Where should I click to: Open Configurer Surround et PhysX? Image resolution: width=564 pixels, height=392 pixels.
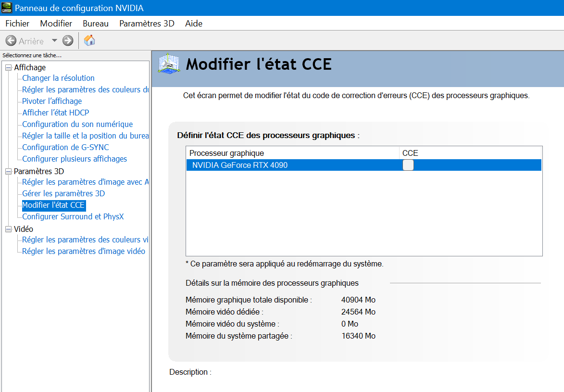pyautogui.click(x=73, y=216)
